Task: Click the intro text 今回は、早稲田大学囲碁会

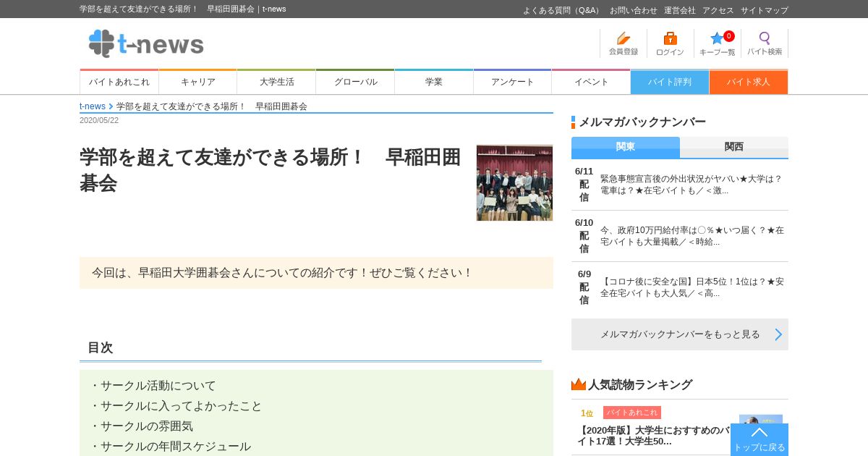Action: (x=282, y=273)
